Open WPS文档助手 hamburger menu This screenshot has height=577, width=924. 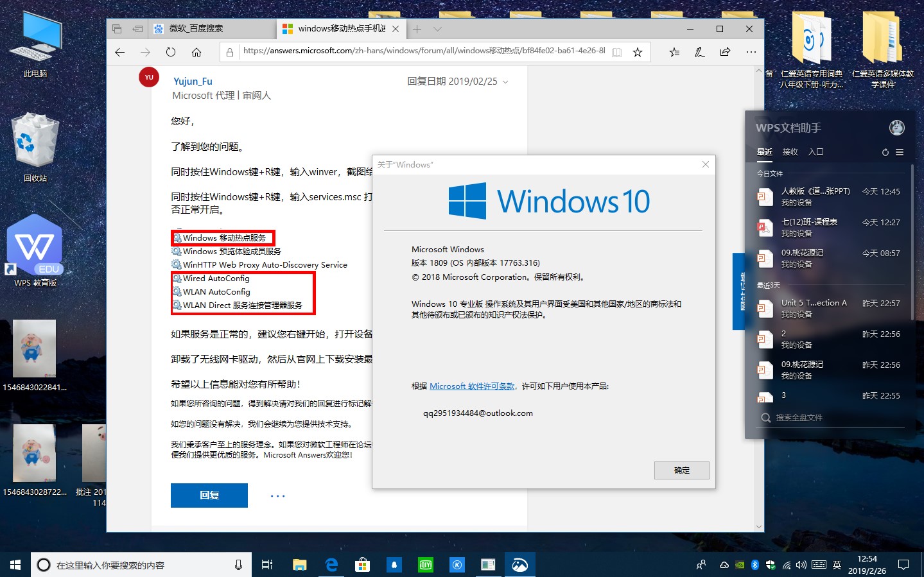(x=900, y=153)
